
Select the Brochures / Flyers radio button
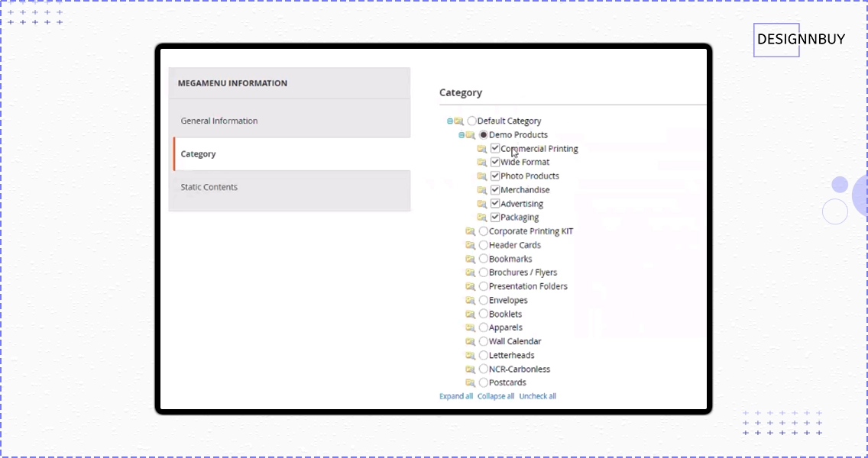pyautogui.click(x=484, y=273)
